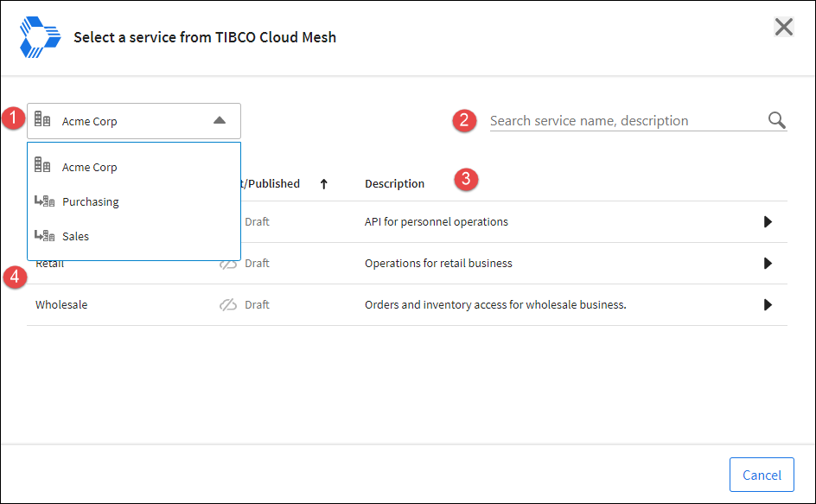
Task: Click the Description column header
Action: [394, 184]
